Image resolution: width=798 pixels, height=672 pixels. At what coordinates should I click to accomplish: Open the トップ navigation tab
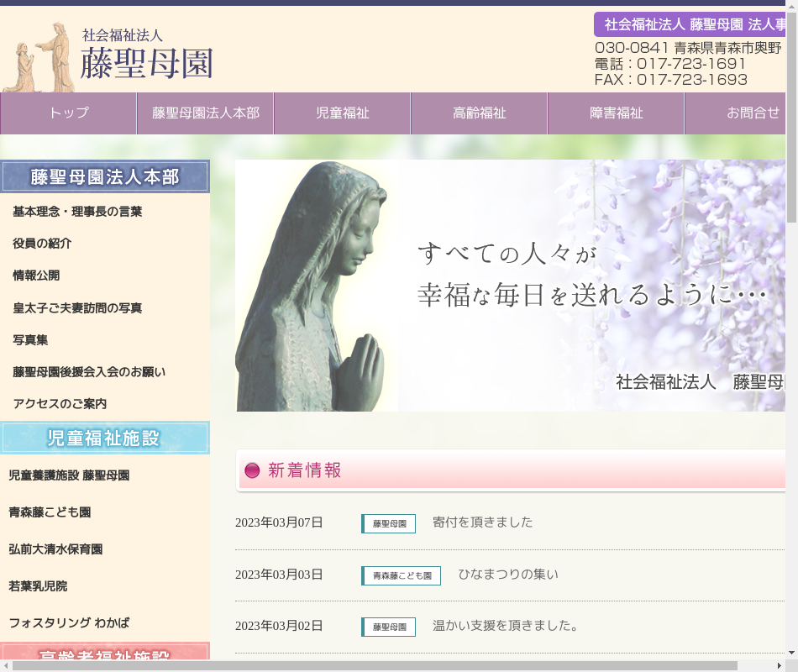click(x=68, y=113)
